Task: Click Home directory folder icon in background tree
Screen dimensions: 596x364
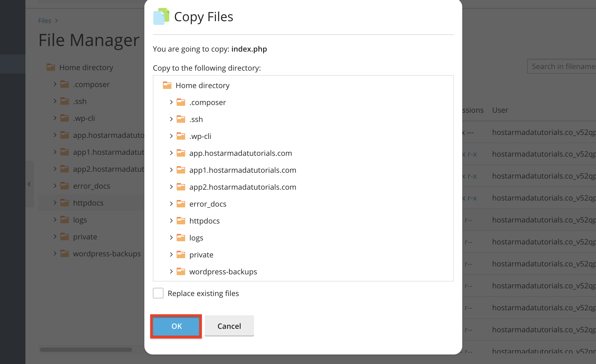Action: [x=51, y=67]
